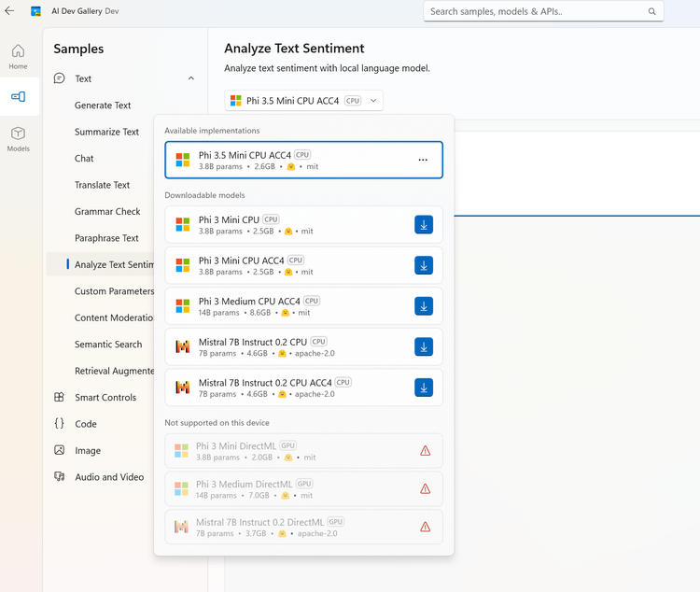Go to the Home page
The height and width of the screenshot is (592, 700).
pos(19,56)
